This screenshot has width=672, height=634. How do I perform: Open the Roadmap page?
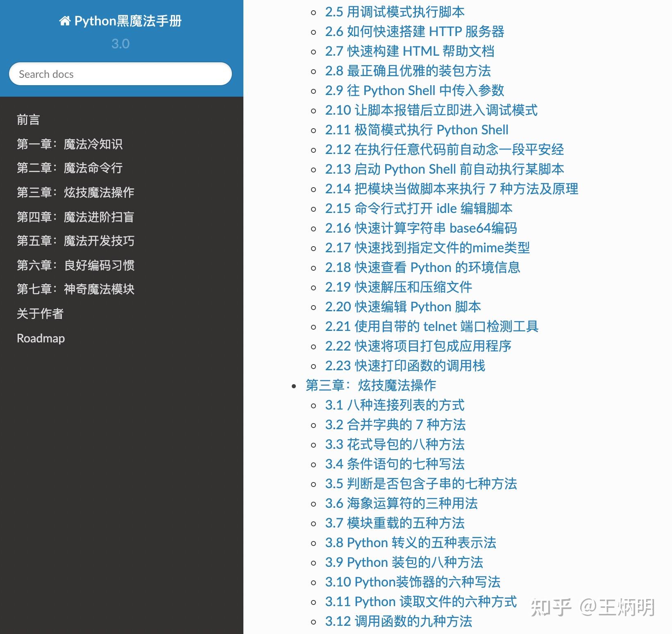pyautogui.click(x=41, y=338)
